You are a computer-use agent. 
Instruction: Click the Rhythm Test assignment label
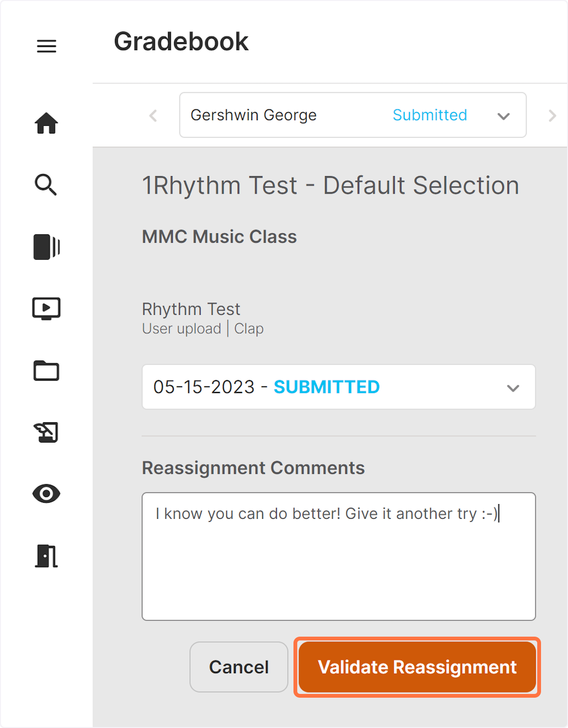[x=191, y=309]
